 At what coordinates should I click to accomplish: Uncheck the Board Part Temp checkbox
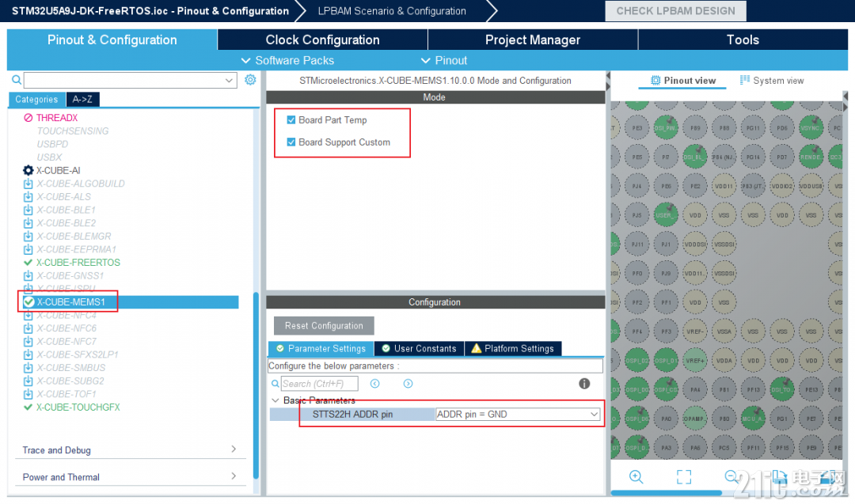point(291,120)
